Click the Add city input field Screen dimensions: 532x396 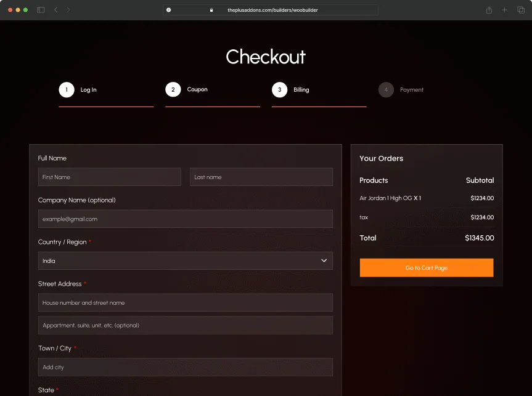click(x=185, y=367)
